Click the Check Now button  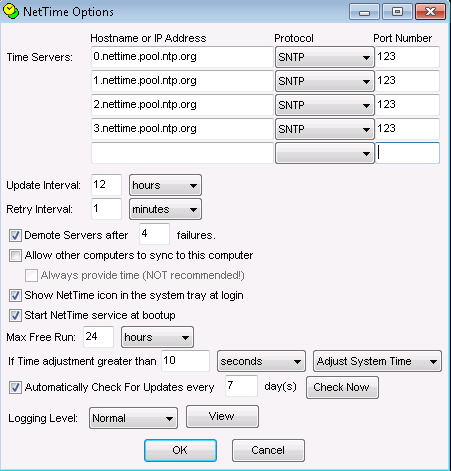click(342, 387)
